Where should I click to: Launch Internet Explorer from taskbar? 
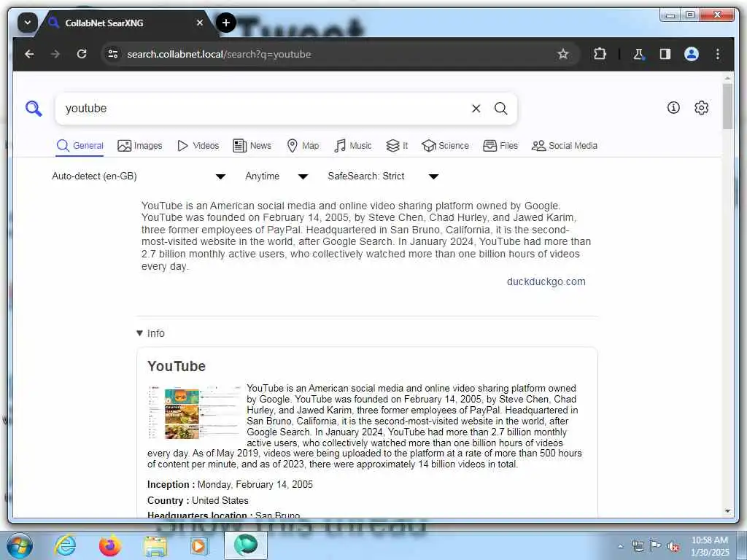point(65,545)
